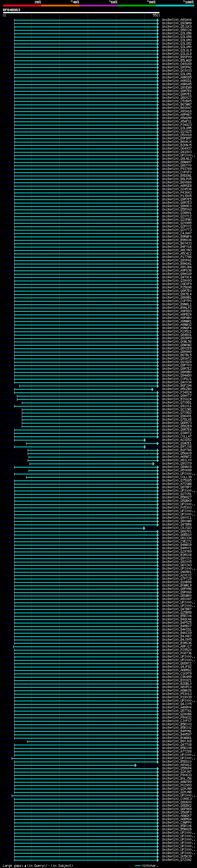197x868 pixels.
Task: Click the alignment bar of UniRef100_A9SA04
Action: coord(86,20)
